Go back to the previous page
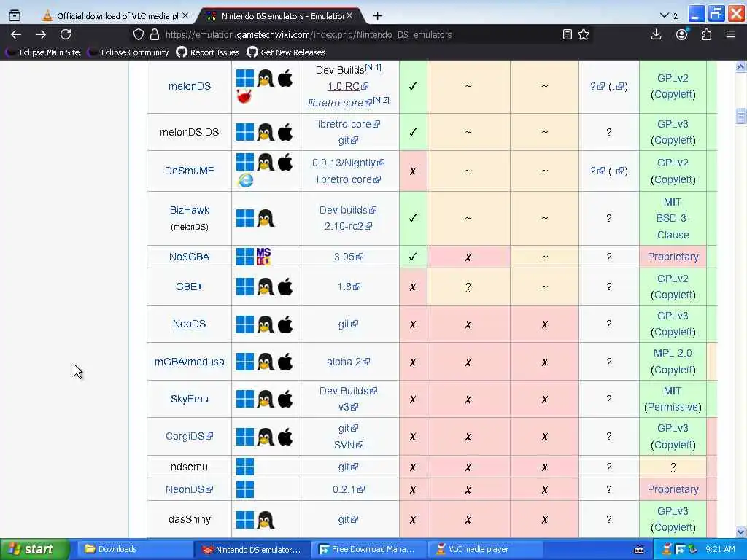Screen dimensions: 747x560 pyautogui.click(x=16, y=34)
